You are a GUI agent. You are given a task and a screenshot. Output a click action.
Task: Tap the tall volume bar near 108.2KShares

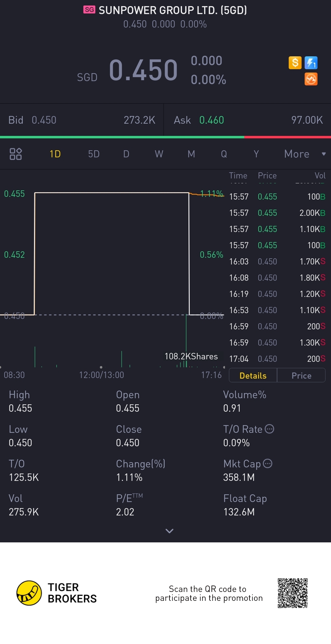(186, 340)
